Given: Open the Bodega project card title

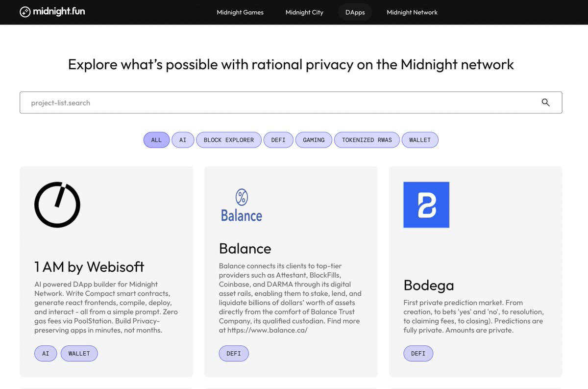Looking at the screenshot, I should coord(428,285).
